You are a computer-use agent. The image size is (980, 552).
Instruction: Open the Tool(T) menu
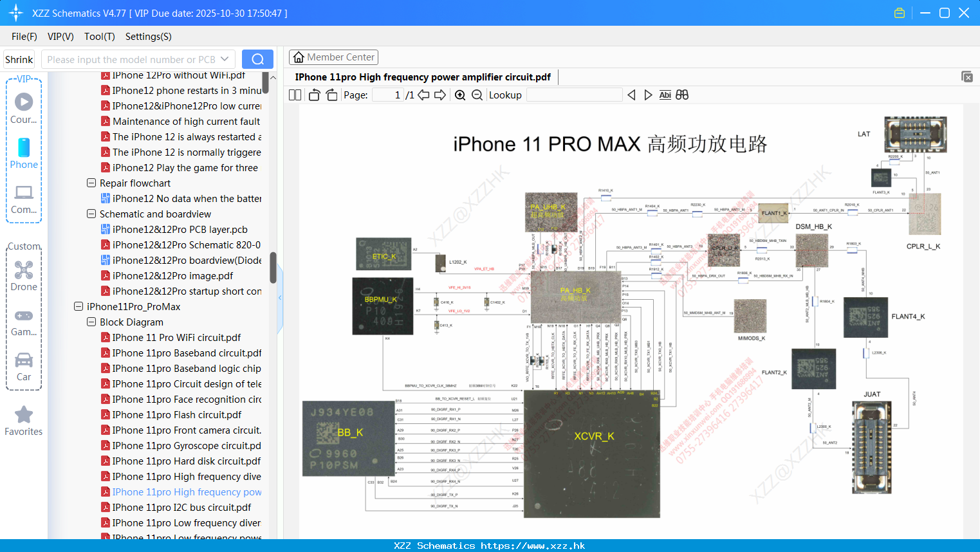pyautogui.click(x=99, y=37)
